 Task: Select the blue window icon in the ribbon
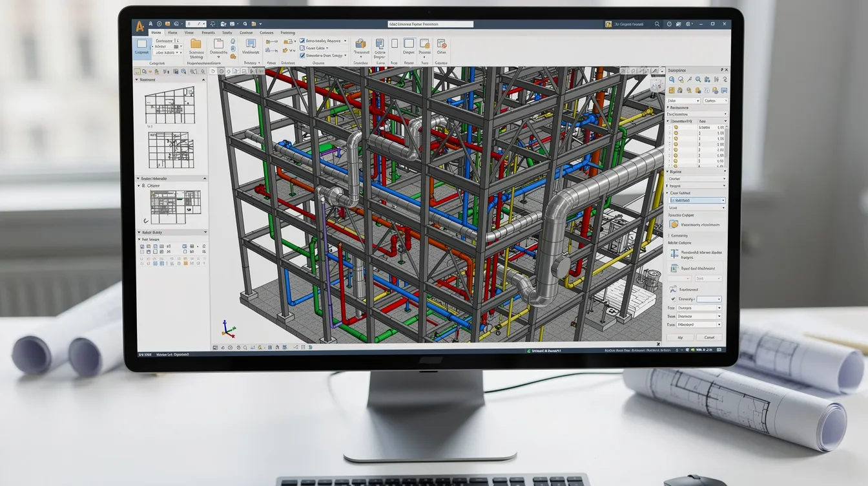click(251, 43)
